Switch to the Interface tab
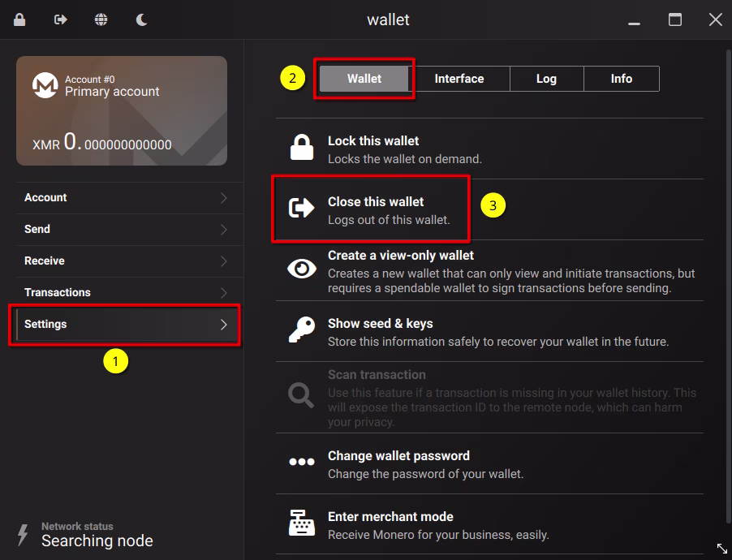The height and width of the screenshot is (560, 732). [459, 79]
